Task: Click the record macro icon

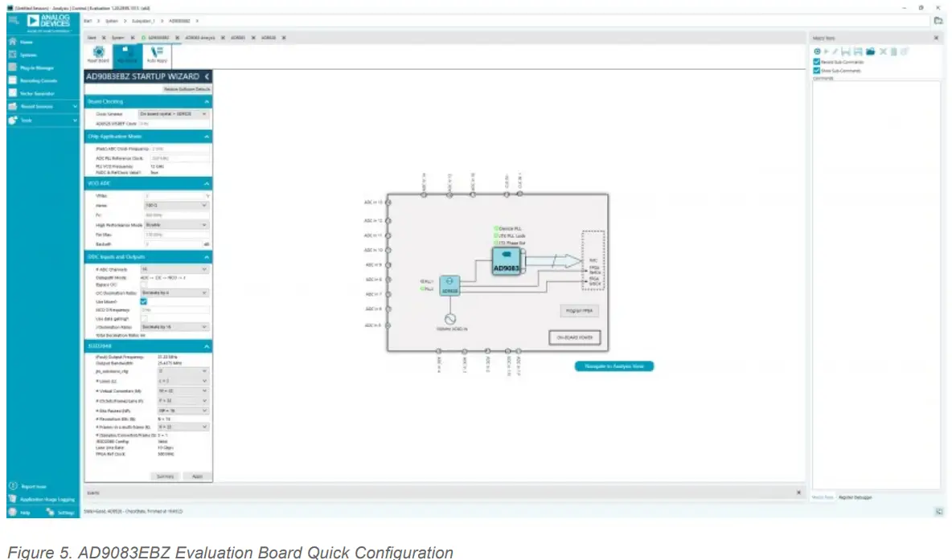Action: 817,51
